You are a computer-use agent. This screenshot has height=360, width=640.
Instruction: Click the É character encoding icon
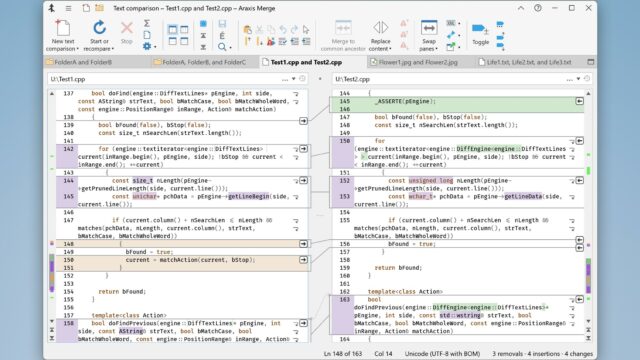(222, 36)
